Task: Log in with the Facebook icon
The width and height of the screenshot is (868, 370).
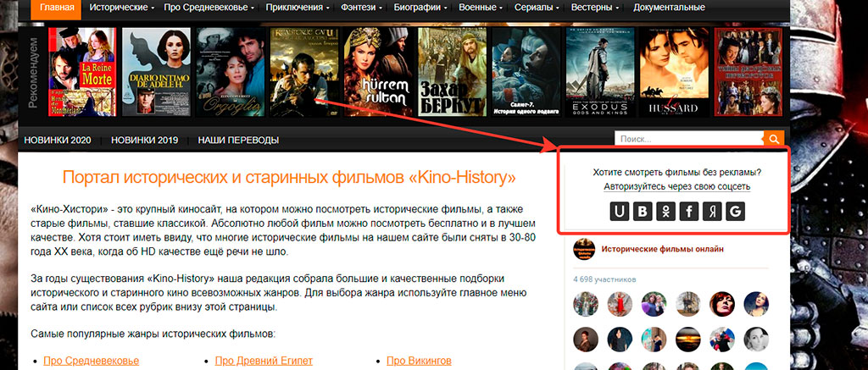Action: click(688, 212)
